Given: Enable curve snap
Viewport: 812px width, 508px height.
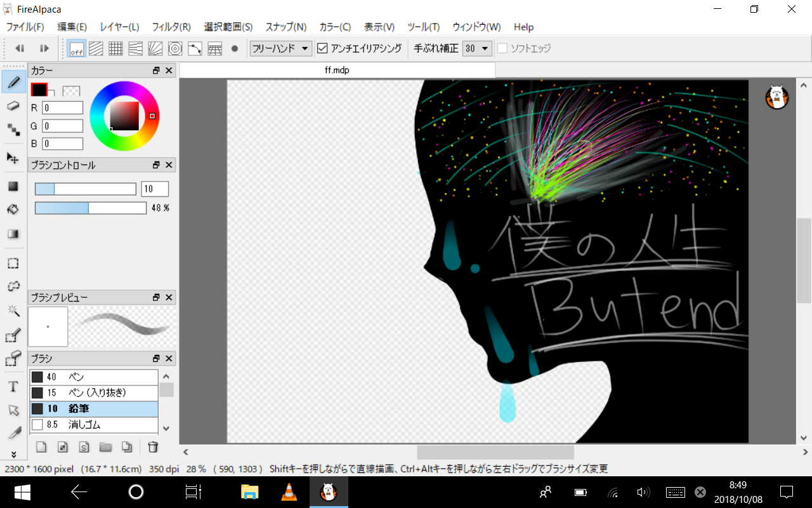Looking at the screenshot, I should pos(195,48).
